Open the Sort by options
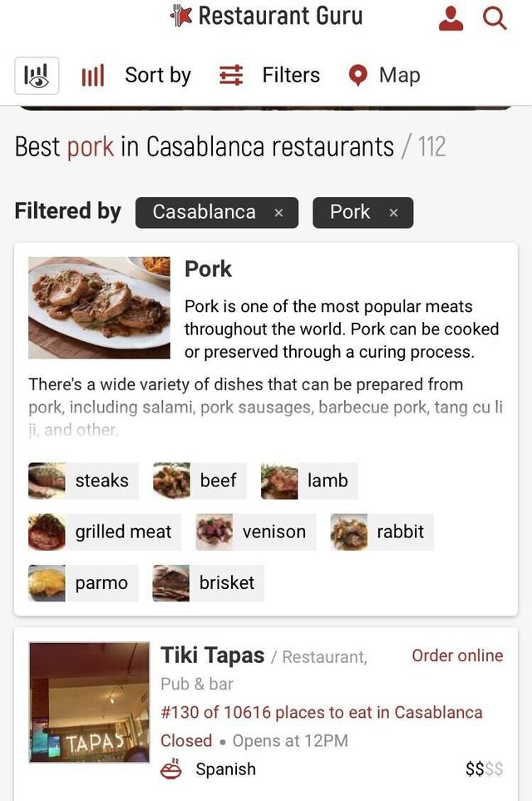Image resolution: width=532 pixels, height=801 pixels. 136,76
